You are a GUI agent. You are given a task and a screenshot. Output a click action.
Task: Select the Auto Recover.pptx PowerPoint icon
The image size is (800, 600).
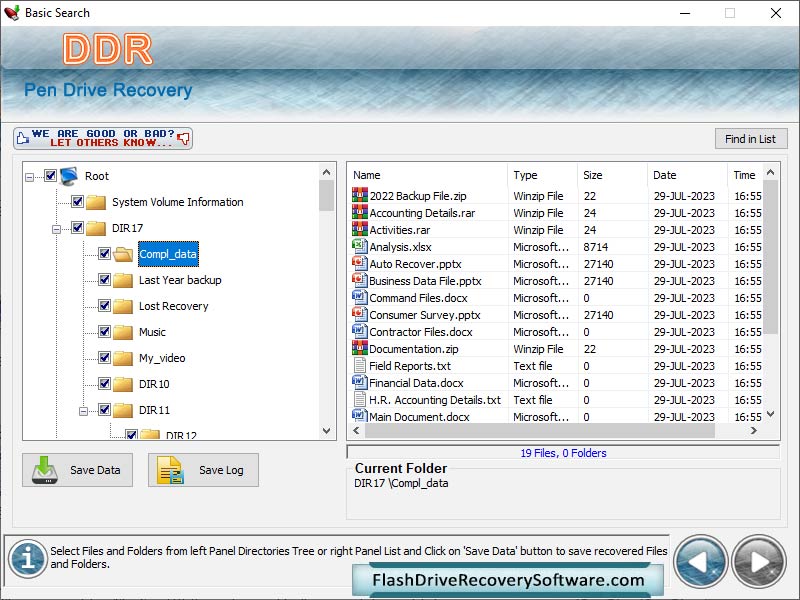(358, 263)
